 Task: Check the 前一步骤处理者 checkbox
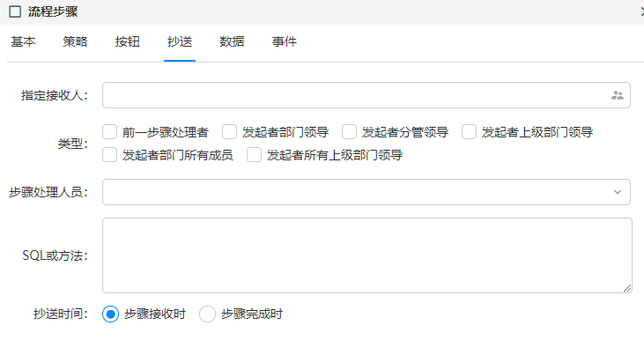(x=109, y=132)
